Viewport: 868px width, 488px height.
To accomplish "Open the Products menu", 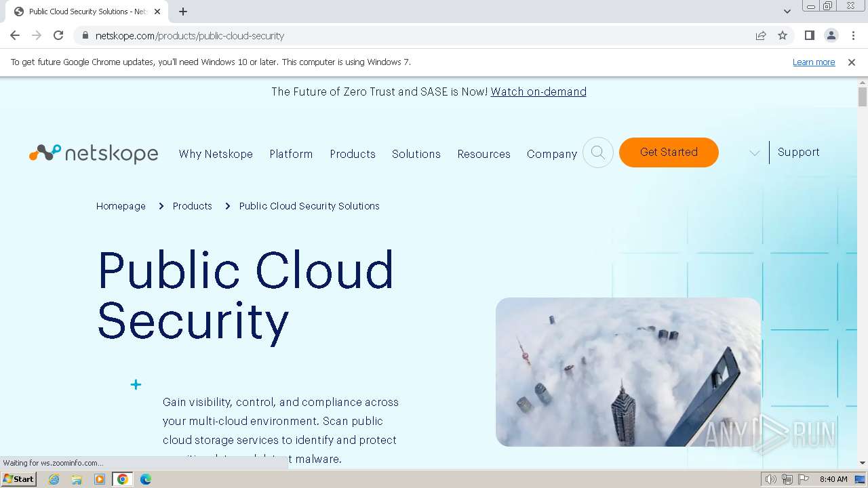I will pyautogui.click(x=353, y=154).
